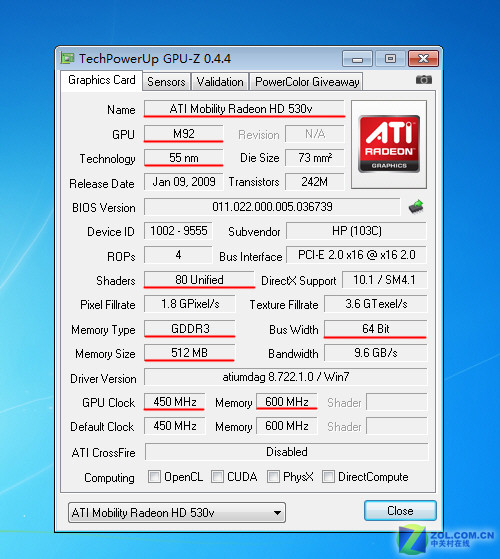Select the Bandwidth value 9.6 GB/s
This screenshot has width=500, height=559.
[x=376, y=353]
